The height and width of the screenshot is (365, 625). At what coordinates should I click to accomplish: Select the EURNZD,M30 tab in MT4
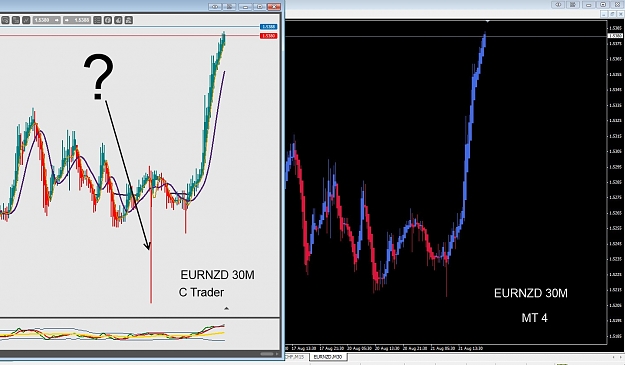click(328, 357)
